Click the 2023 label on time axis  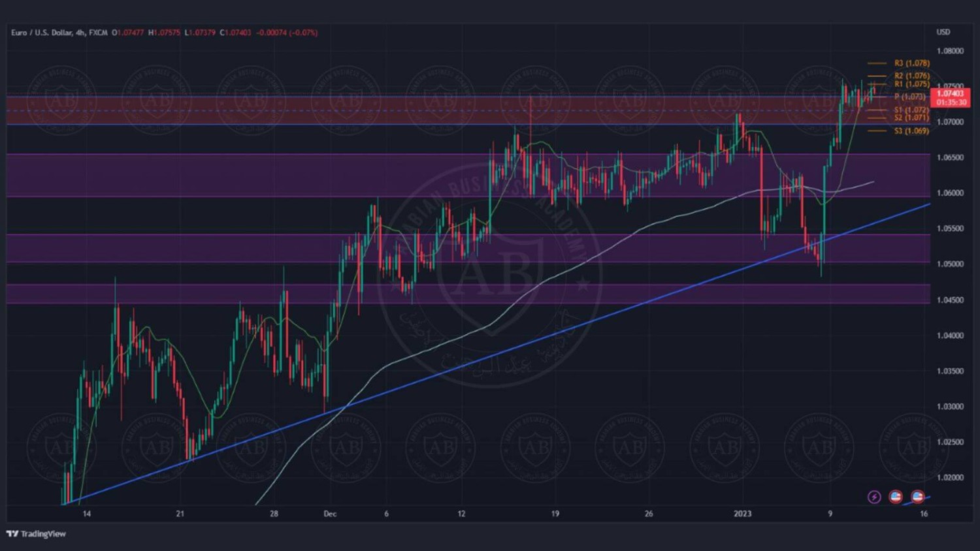742,514
